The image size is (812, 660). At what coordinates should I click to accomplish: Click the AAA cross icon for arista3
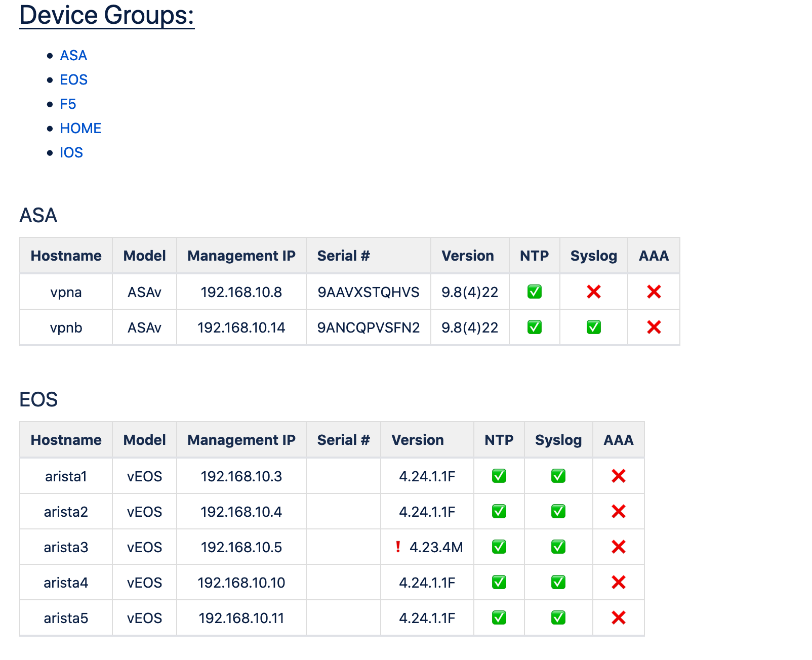tap(619, 547)
